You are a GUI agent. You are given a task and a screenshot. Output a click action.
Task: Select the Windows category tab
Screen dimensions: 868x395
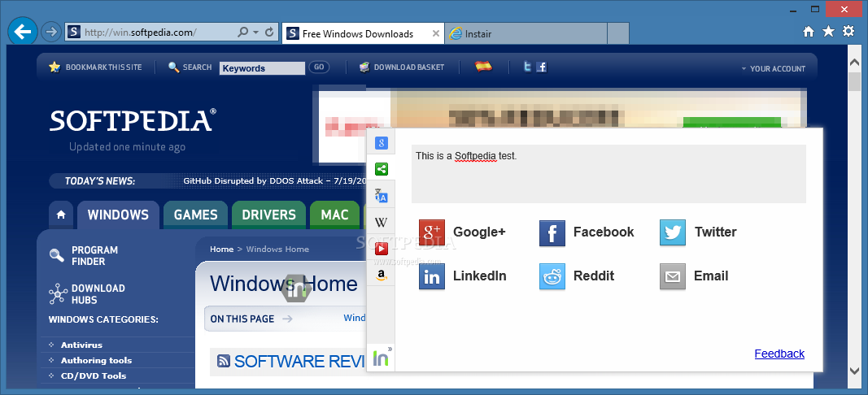click(x=118, y=215)
